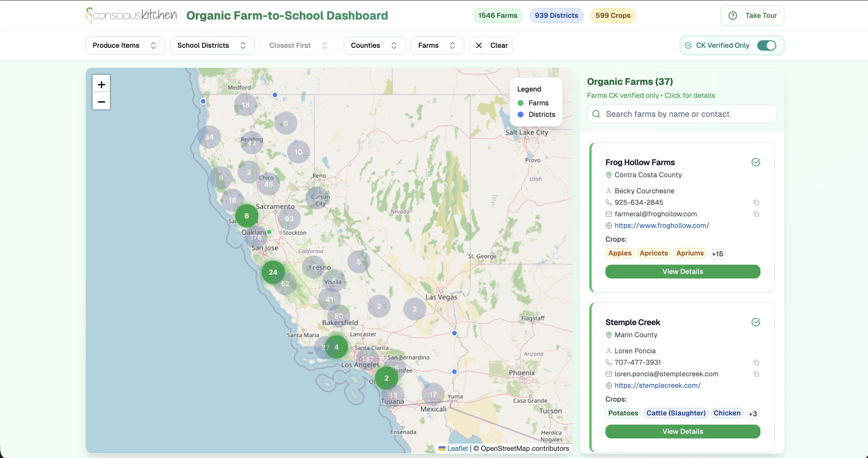
Task: Click View Details for Frog Hollow Farms
Action: tap(682, 271)
